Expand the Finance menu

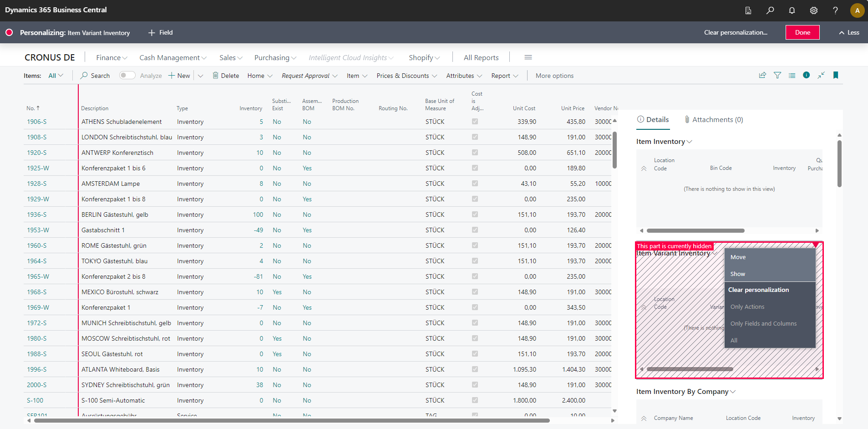pos(112,58)
